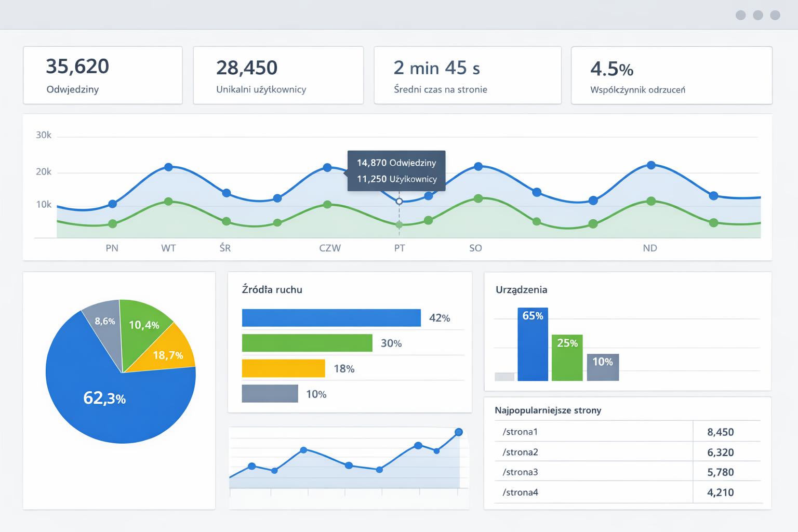The height and width of the screenshot is (532, 798).
Task: Click the 6,320 value in the table
Action: pos(721,452)
